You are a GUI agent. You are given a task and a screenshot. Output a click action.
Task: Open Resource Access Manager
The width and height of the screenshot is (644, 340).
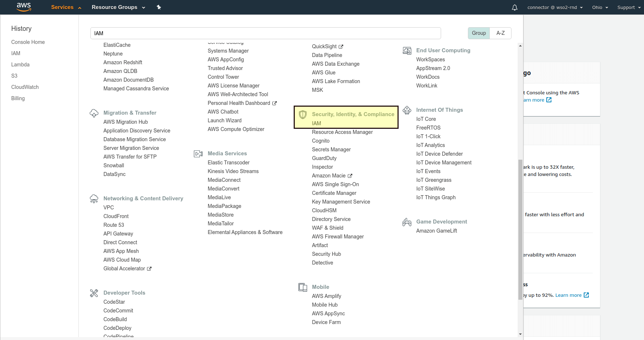[x=342, y=132]
